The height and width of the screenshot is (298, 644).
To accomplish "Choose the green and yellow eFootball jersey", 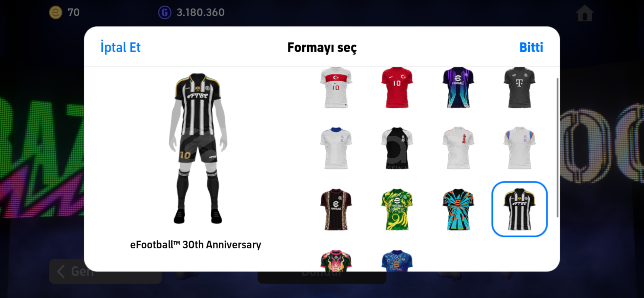I will 397,209.
